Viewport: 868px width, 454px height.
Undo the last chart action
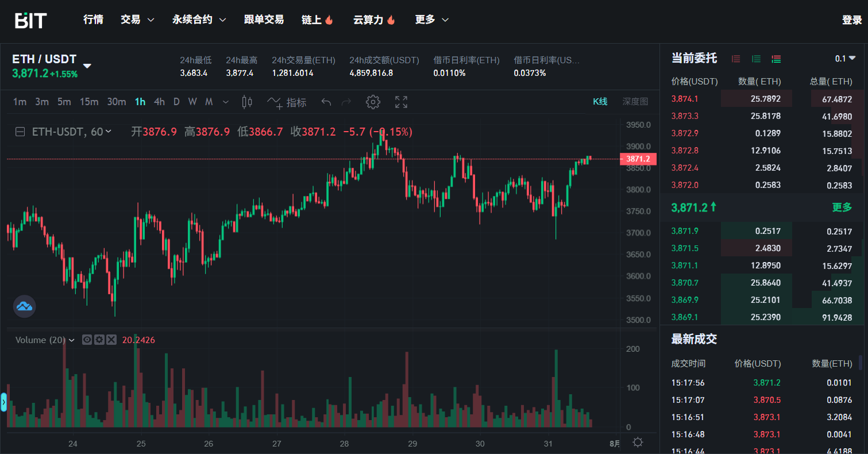tap(326, 102)
